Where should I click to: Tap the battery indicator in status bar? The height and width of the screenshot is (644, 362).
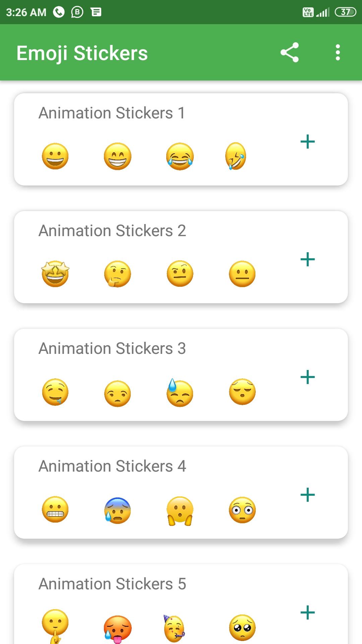click(345, 12)
